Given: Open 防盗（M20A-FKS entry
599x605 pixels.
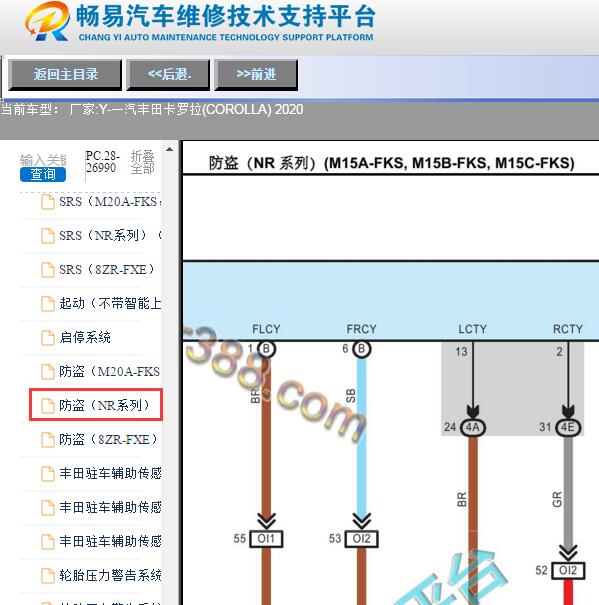Looking at the screenshot, I should click(x=110, y=371).
